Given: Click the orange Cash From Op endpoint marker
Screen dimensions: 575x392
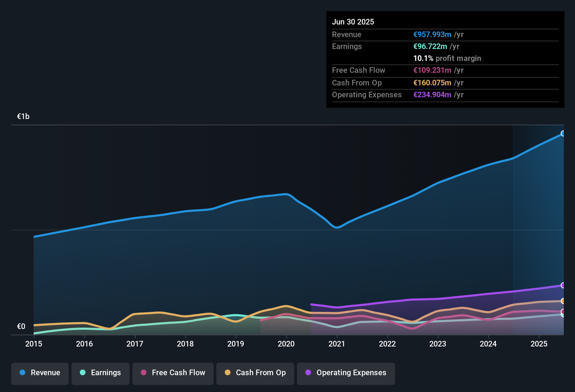Looking at the screenshot, I should coord(563,301).
